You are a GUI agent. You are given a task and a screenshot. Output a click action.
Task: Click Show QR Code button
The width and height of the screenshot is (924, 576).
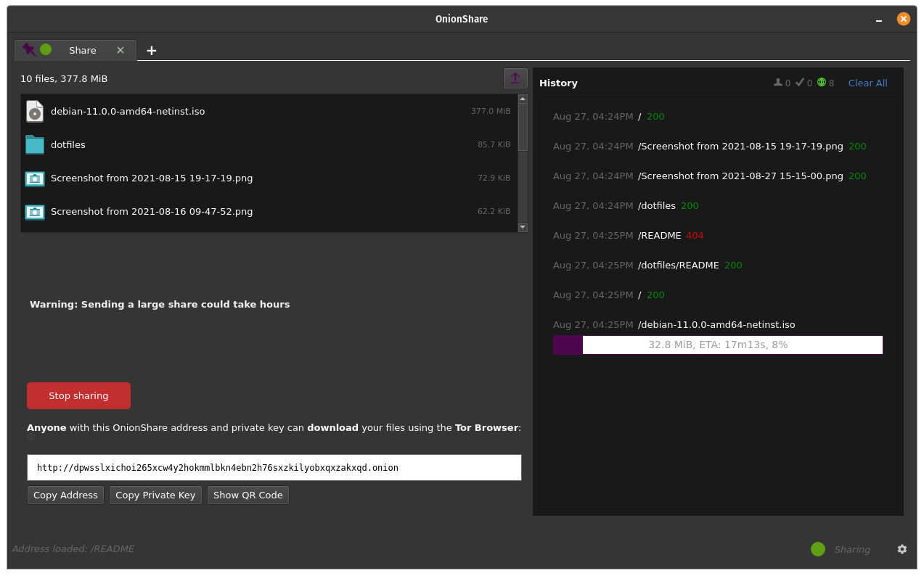[248, 495]
